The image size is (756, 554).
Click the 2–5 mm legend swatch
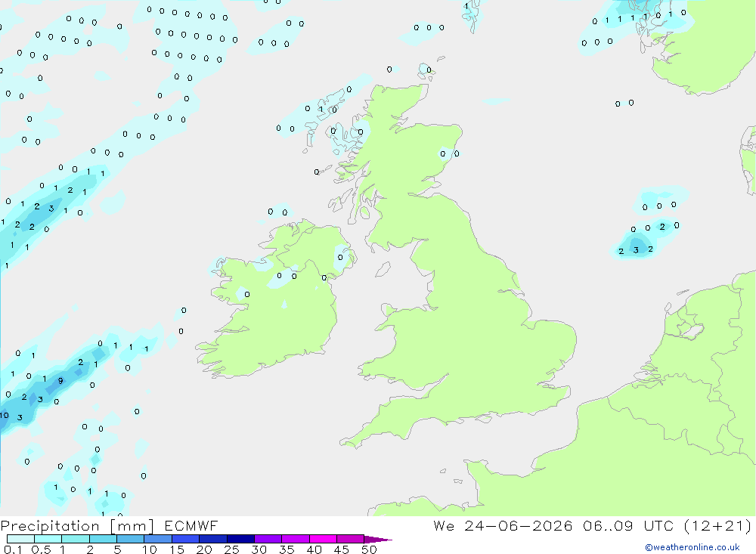(103, 539)
